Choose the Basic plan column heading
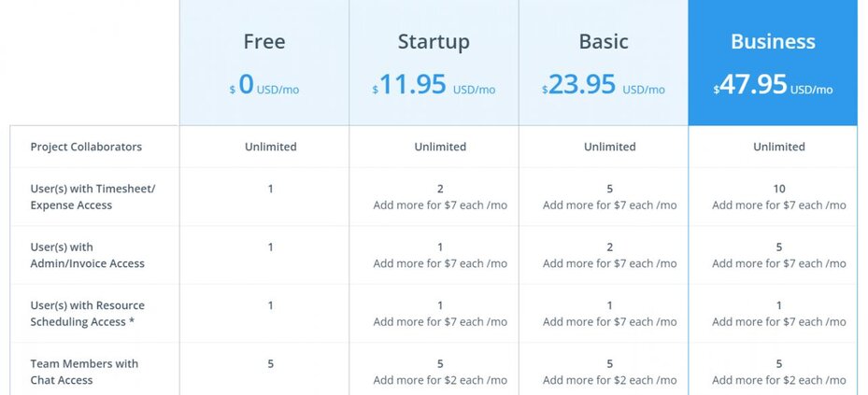The image size is (868, 395). pyautogui.click(x=604, y=42)
